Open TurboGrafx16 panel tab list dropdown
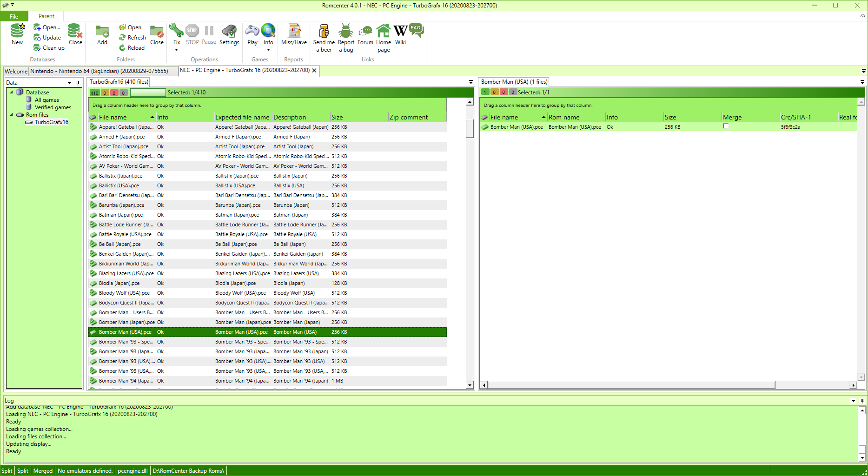 click(470, 82)
